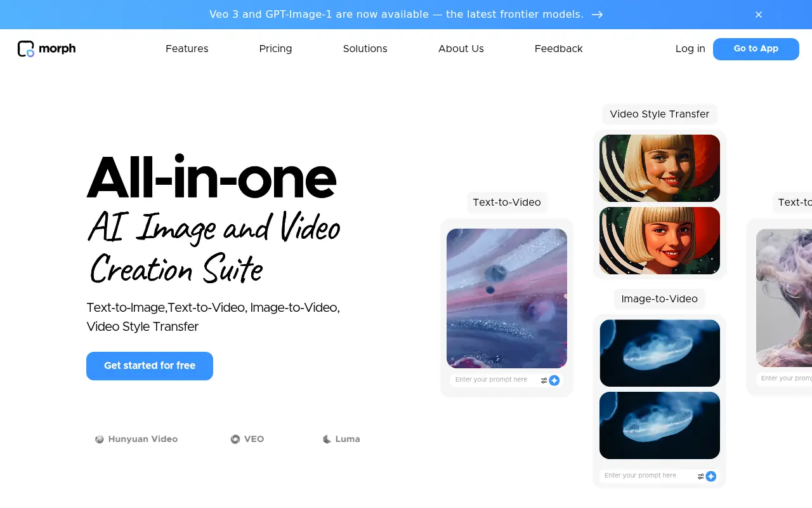Open settings sliders in Image-to-Video prompt bar
Screen dimensions: 812x508
click(700, 476)
